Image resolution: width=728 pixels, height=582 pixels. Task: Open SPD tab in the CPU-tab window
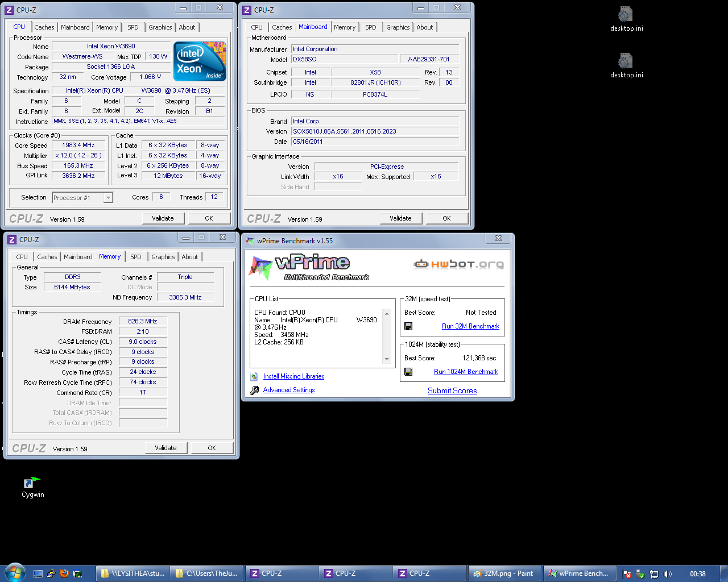[133, 27]
